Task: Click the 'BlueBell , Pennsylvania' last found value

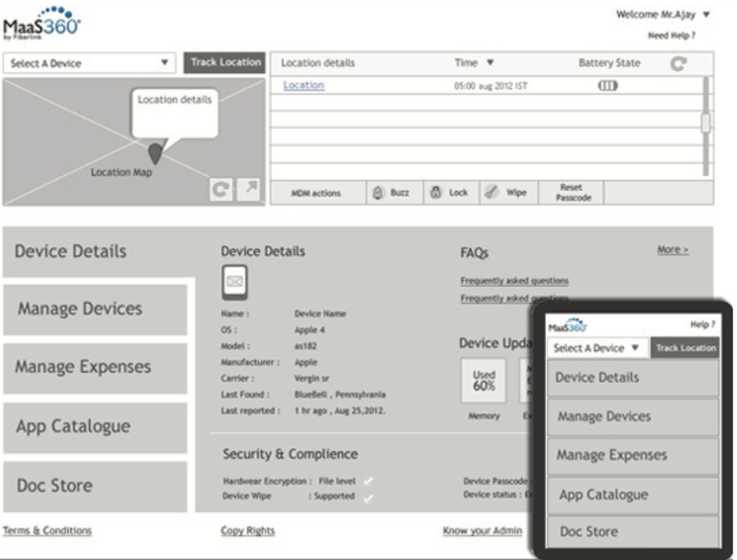Action: point(340,395)
